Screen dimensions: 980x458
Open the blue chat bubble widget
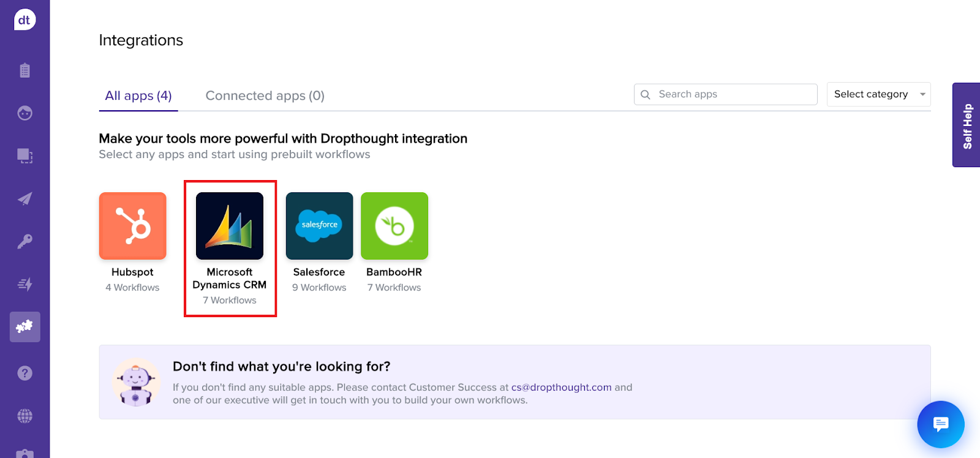(940, 424)
